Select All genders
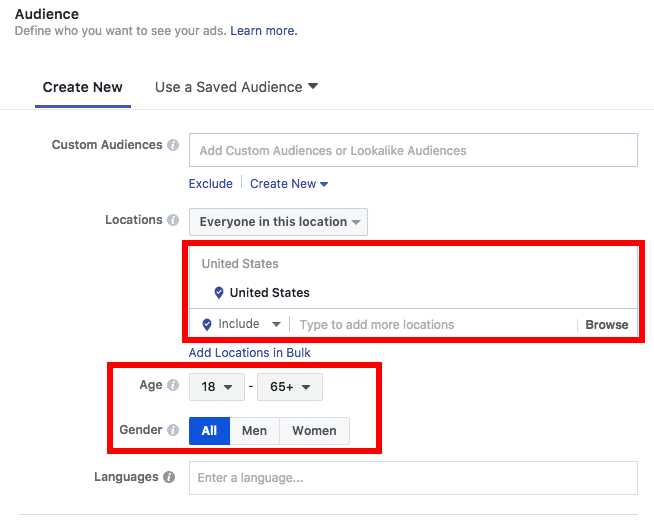 [209, 431]
